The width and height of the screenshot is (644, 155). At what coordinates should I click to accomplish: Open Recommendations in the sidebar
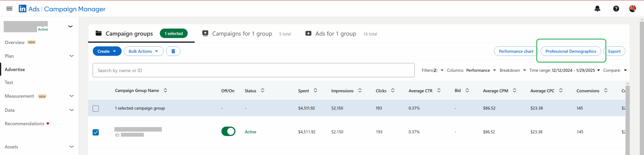click(x=25, y=123)
